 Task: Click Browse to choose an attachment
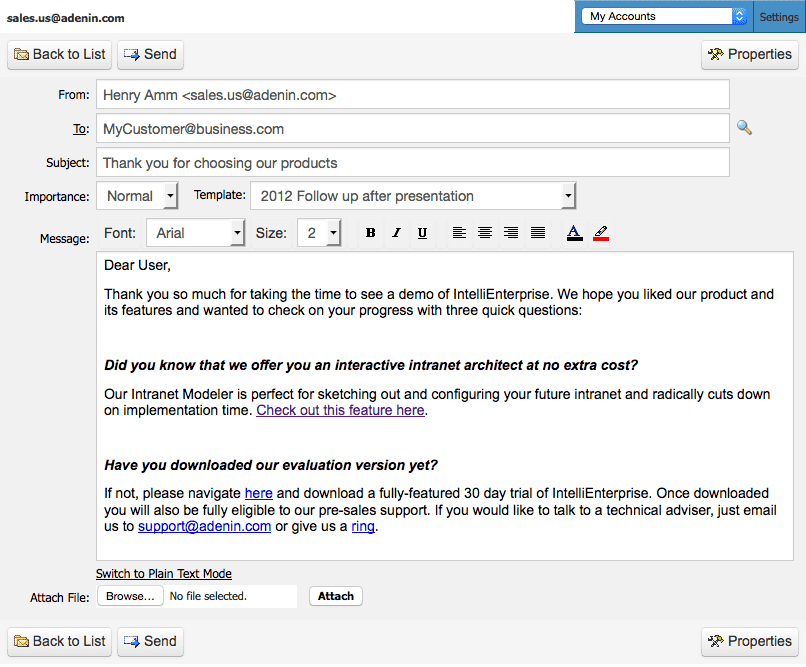point(130,597)
